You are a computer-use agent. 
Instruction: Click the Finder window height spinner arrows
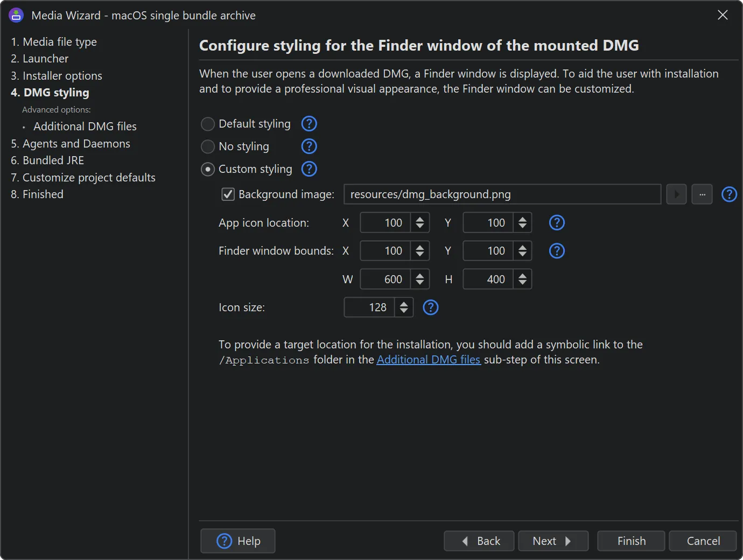(x=522, y=279)
